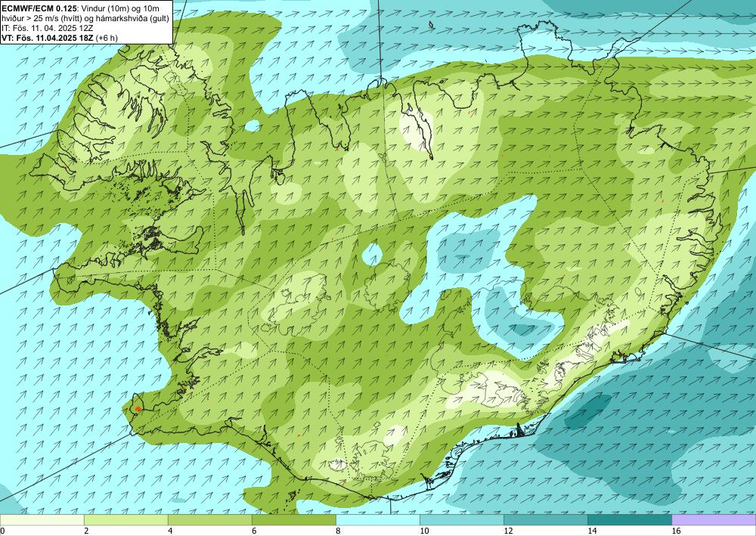
Task: Click the 14–16 m/s deep teal swatch
Action: click(x=629, y=520)
